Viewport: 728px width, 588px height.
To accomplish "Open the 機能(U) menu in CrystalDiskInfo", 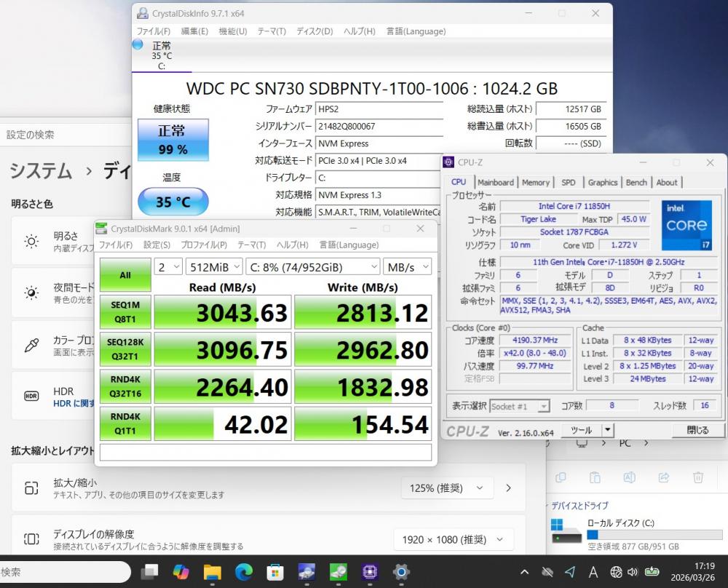I will click(232, 31).
